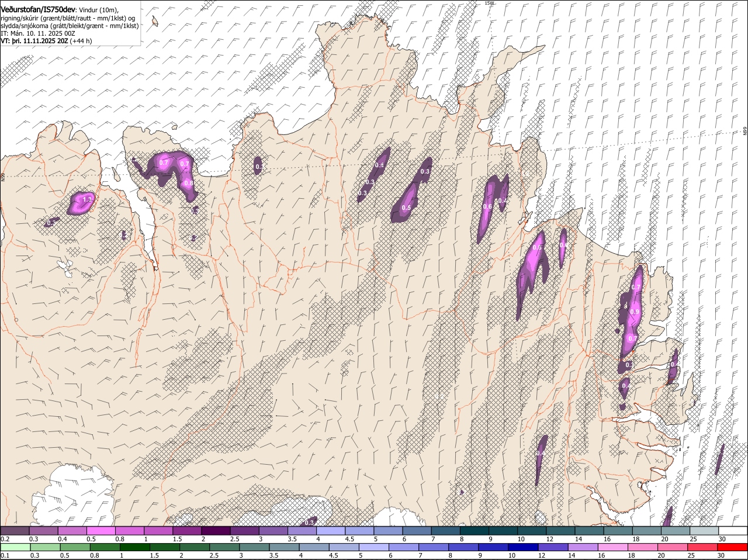Image resolution: width=748 pixels, height=560 pixels.
Task: Select the 0.2–0.3 swatch in the purple scale
Action: point(15,530)
